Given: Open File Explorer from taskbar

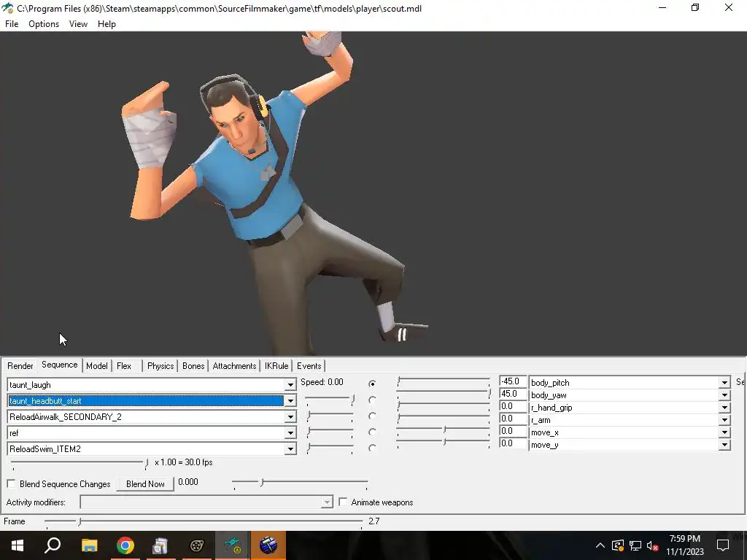Looking at the screenshot, I should click(89, 545).
